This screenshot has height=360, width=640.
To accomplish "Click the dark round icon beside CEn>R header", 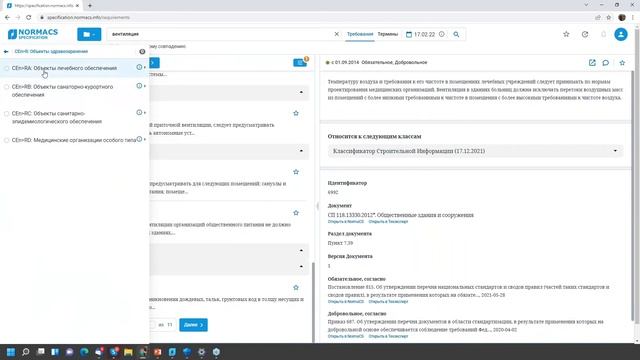I will pos(142,51).
